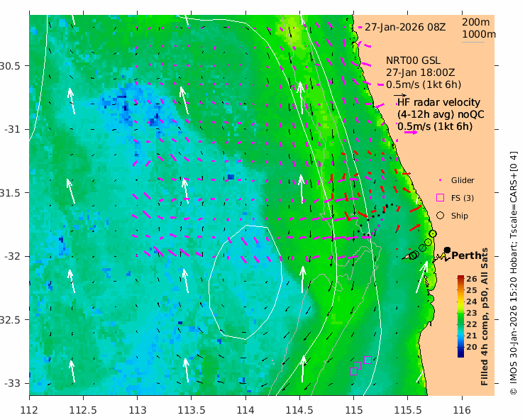Click the 200m depth contour label
The image size is (525, 420).
pos(475,22)
